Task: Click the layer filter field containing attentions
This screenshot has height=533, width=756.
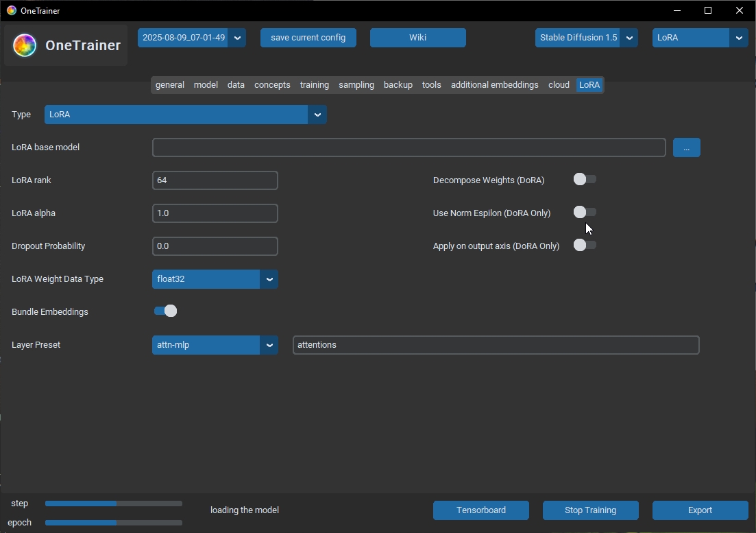Action: click(x=496, y=345)
